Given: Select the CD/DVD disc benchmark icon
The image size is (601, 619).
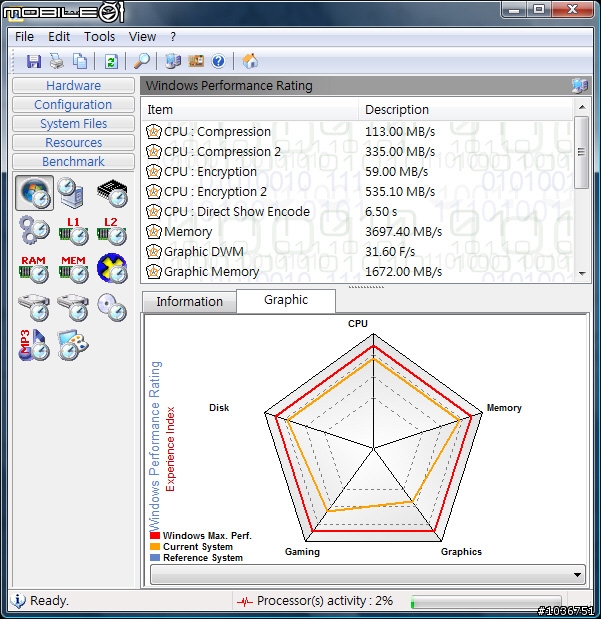Looking at the screenshot, I should (x=112, y=307).
